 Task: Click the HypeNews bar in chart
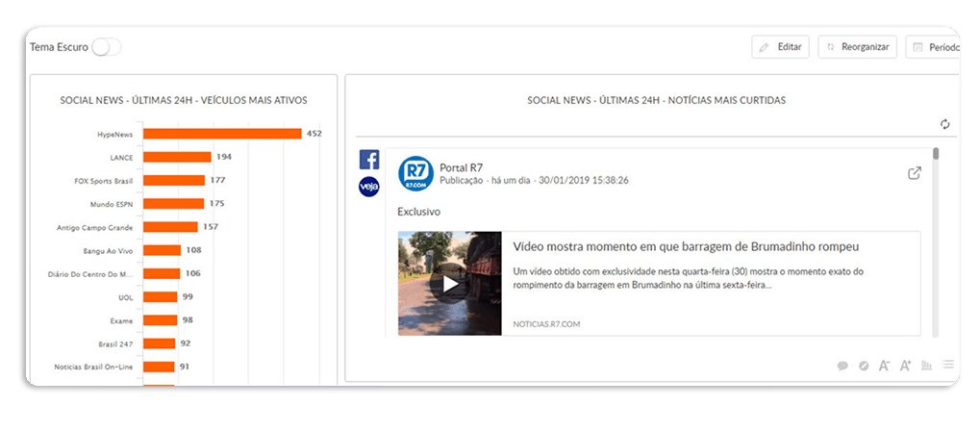tap(222, 134)
